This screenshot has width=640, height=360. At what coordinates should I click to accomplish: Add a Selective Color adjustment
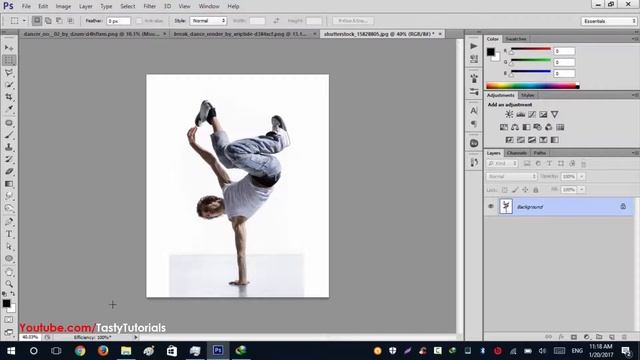(543, 140)
